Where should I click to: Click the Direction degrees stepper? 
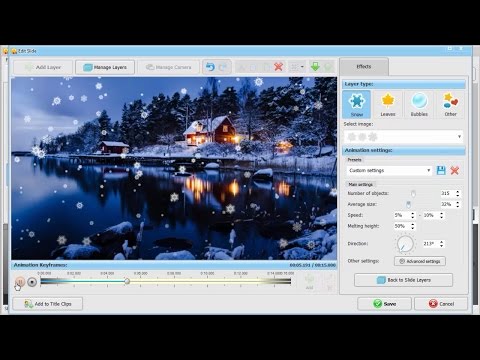442,244
